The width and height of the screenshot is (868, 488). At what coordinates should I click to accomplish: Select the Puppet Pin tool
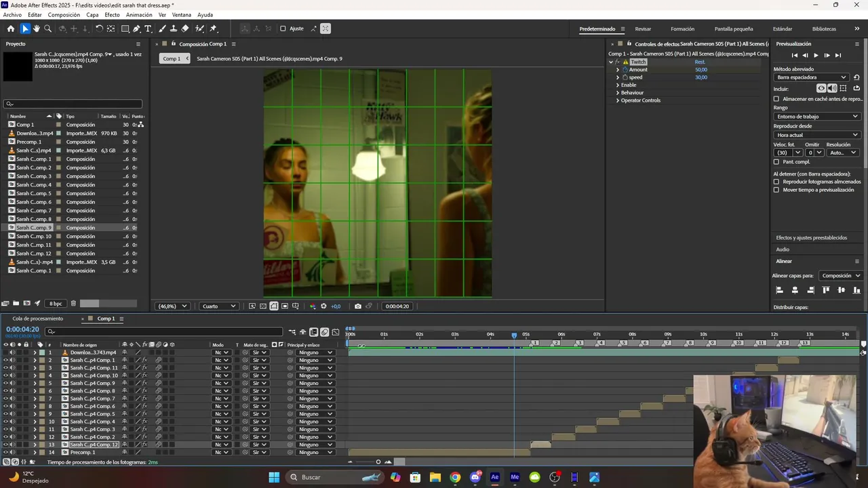click(213, 28)
